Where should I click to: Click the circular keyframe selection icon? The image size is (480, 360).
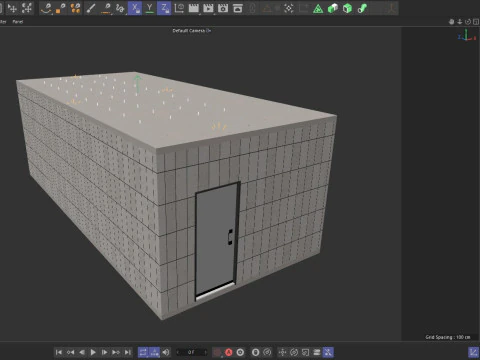[240, 352]
